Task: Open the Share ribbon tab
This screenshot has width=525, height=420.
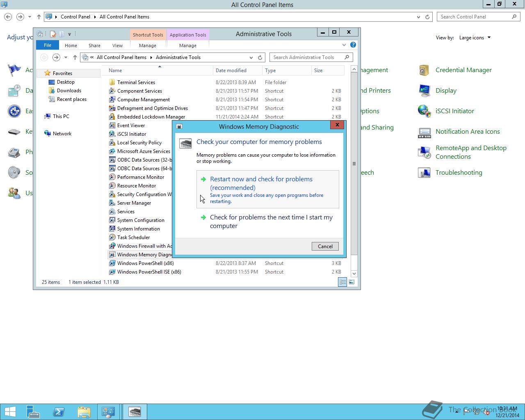Action: tap(94, 46)
